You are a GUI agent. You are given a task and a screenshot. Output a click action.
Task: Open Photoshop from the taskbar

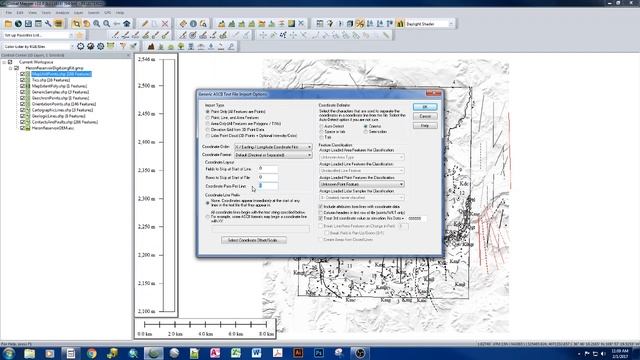point(319,353)
